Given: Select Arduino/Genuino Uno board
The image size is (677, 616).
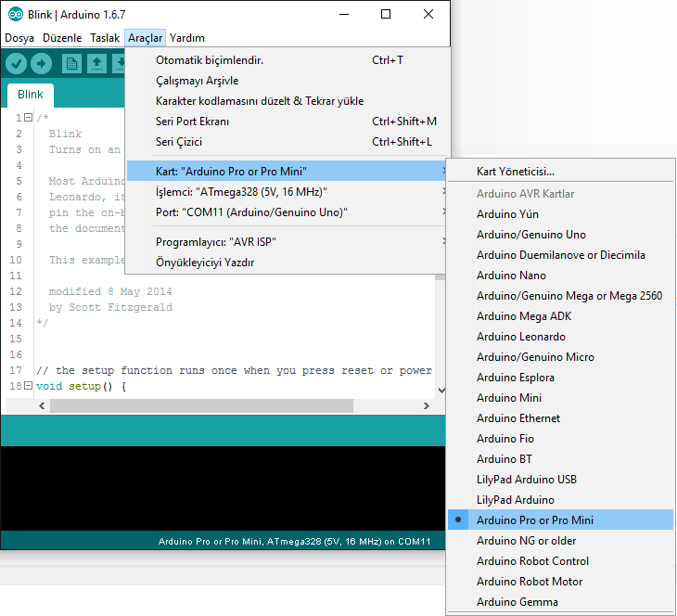Looking at the screenshot, I should [x=560, y=234].
